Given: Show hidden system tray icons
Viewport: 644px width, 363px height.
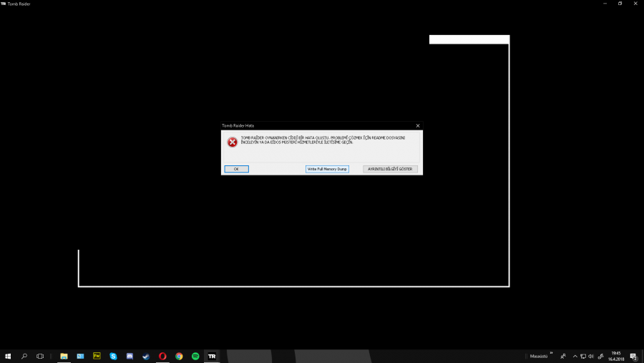Looking at the screenshot, I should 575,357.
